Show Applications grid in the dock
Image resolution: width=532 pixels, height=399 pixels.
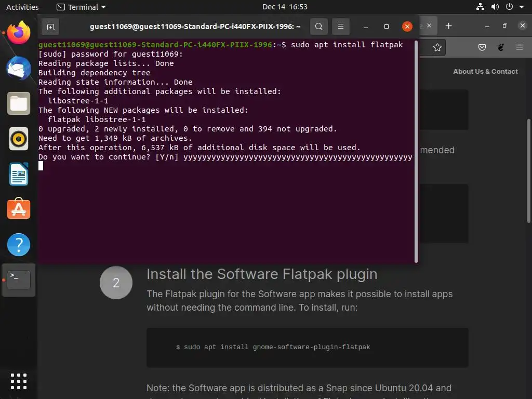tap(19, 381)
